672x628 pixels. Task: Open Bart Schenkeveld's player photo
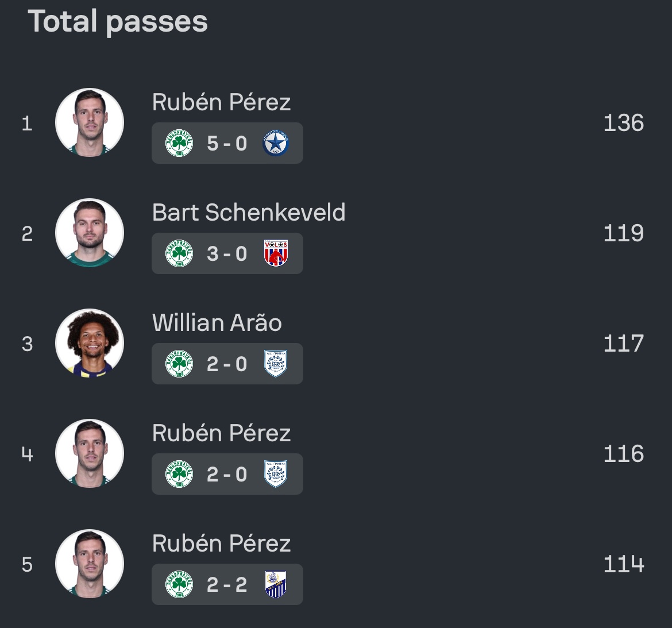click(x=90, y=233)
